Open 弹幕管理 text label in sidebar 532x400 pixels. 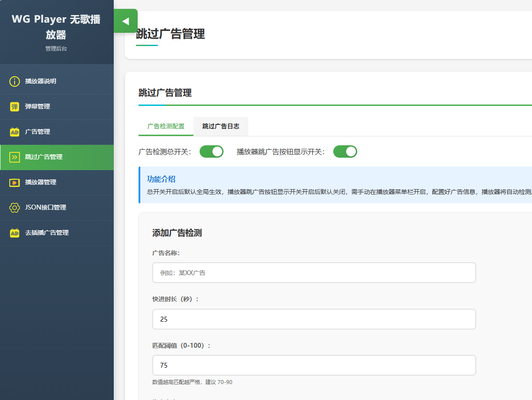[38, 107]
